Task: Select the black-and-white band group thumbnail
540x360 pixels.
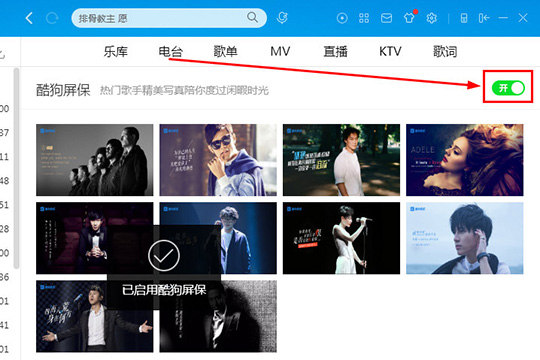Action: coord(95,160)
